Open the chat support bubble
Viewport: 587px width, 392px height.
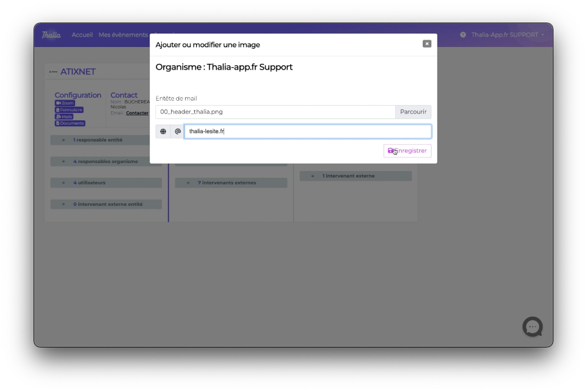click(x=532, y=327)
